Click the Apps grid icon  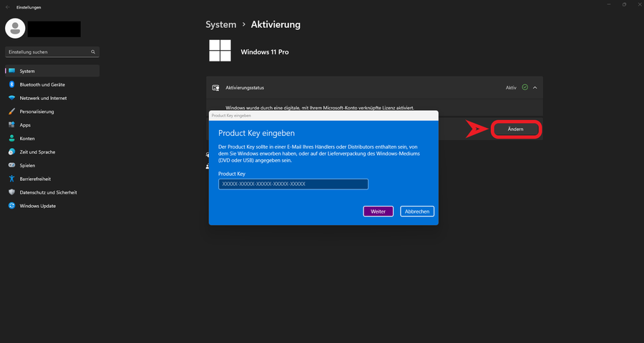[12, 125]
